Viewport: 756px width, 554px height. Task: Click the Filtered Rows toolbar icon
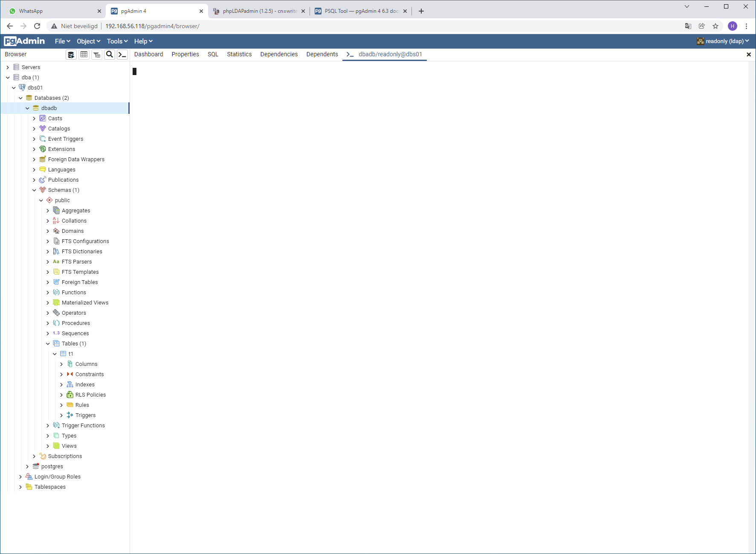coord(97,55)
